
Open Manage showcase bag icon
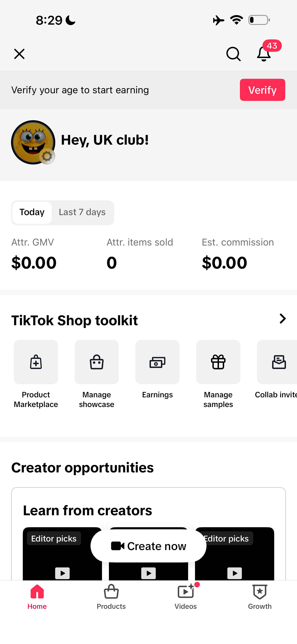pyautogui.click(x=96, y=362)
